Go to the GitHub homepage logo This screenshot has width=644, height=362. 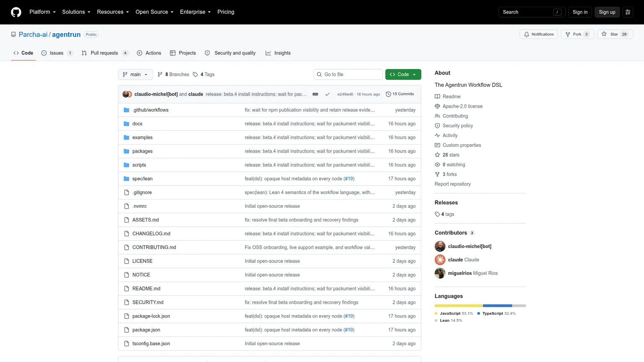[x=16, y=12]
